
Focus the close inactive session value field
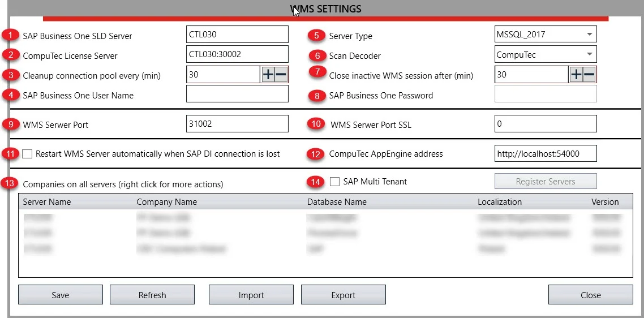point(531,74)
